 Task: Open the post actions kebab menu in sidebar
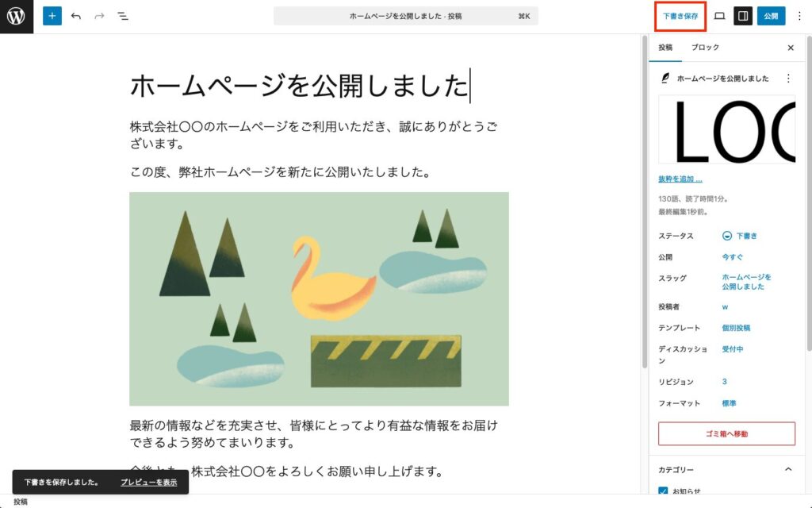790,79
